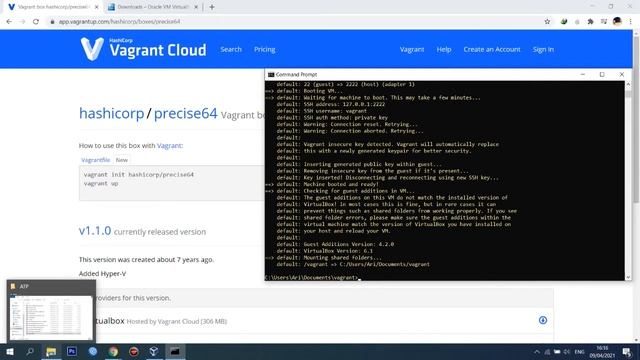Open the notification center icon
The image size is (640, 360).
click(x=627, y=352)
